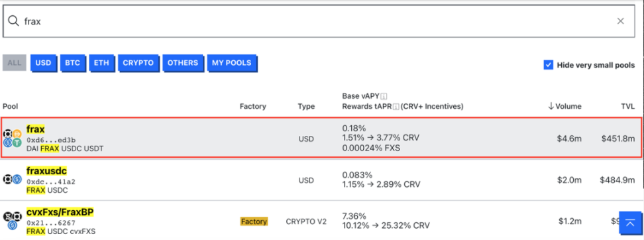
Task: Click the search magnifier icon
Action: pyautogui.click(x=13, y=21)
